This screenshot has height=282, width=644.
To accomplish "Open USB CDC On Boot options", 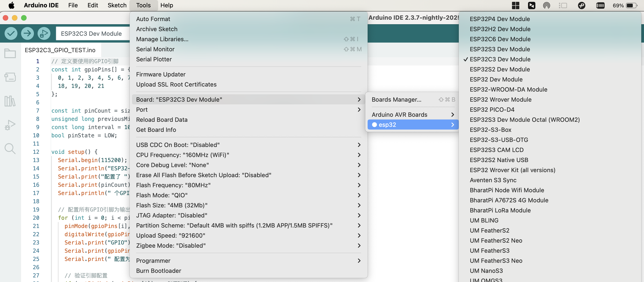I will click(x=248, y=145).
